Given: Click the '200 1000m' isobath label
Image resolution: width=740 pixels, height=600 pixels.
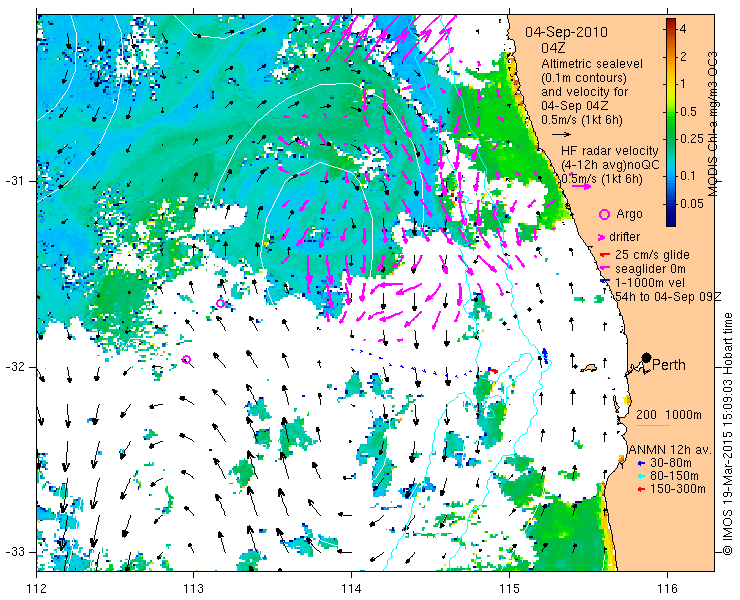Looking at the screenshot, I should coord(669,415).
